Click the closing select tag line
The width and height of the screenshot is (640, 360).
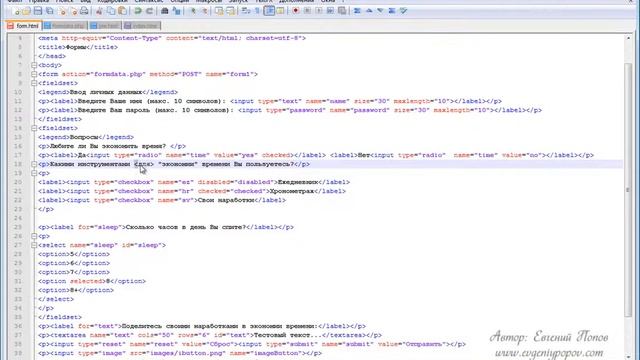pos(56,299)
